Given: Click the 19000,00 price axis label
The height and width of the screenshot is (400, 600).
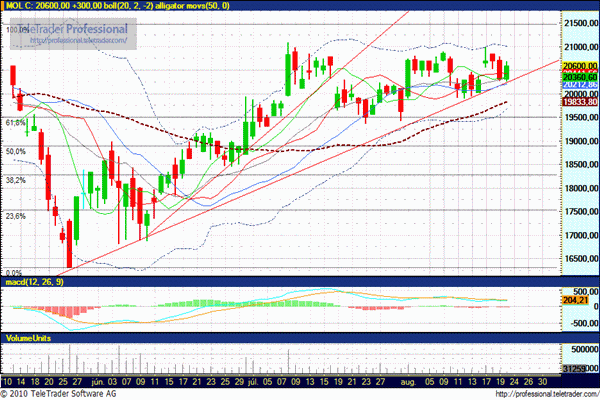Looking at the screenshot, I should click(581, 141).
